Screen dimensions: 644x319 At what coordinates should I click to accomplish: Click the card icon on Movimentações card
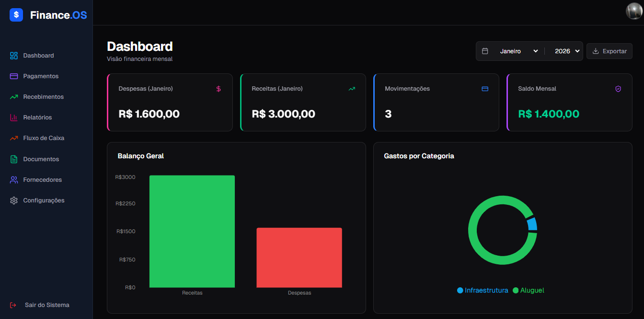click(485, 89)
